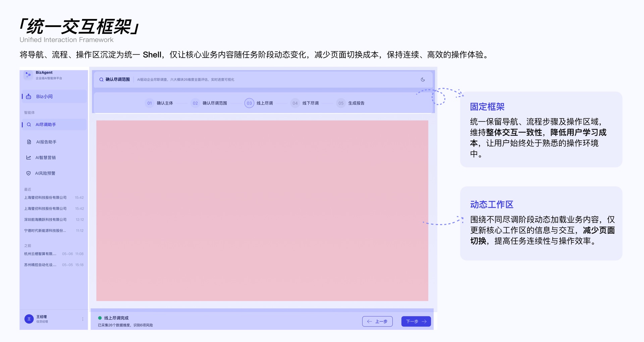Viewport: 644px width, 342px height.
Task: Go to step 05 生成报告
Action: pos(351,103)
